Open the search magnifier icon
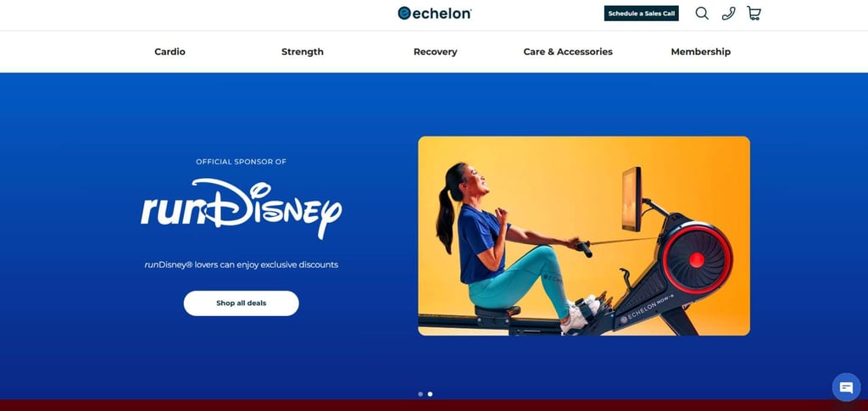868x411 pixels. pos(702,14)
